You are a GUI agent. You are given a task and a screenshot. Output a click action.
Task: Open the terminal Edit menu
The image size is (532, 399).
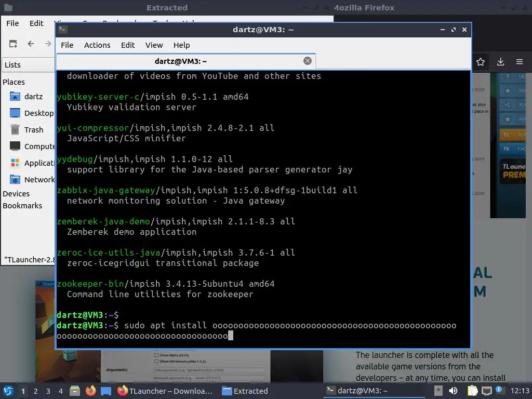click(x=128, y=45)
